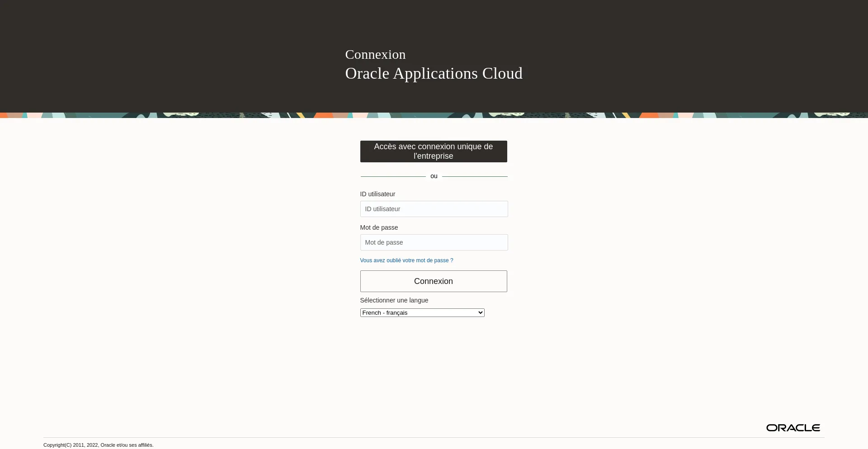Click the copyright notice at bottom left

click(x=98, y=444)
